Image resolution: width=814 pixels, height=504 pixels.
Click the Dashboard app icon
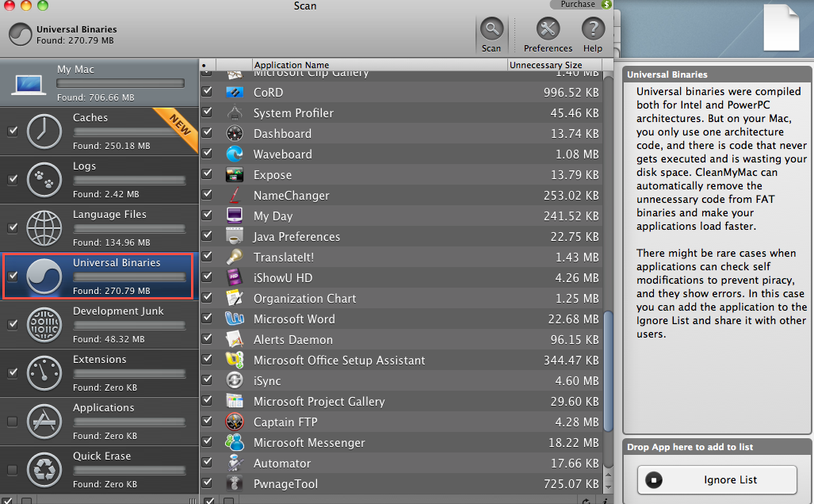coord(235,133)
